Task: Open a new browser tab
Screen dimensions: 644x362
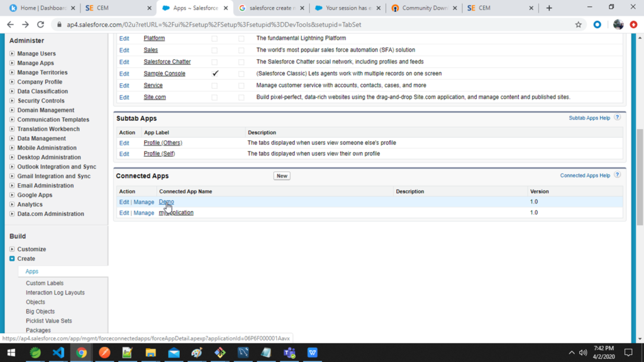Action: (549, 8)
